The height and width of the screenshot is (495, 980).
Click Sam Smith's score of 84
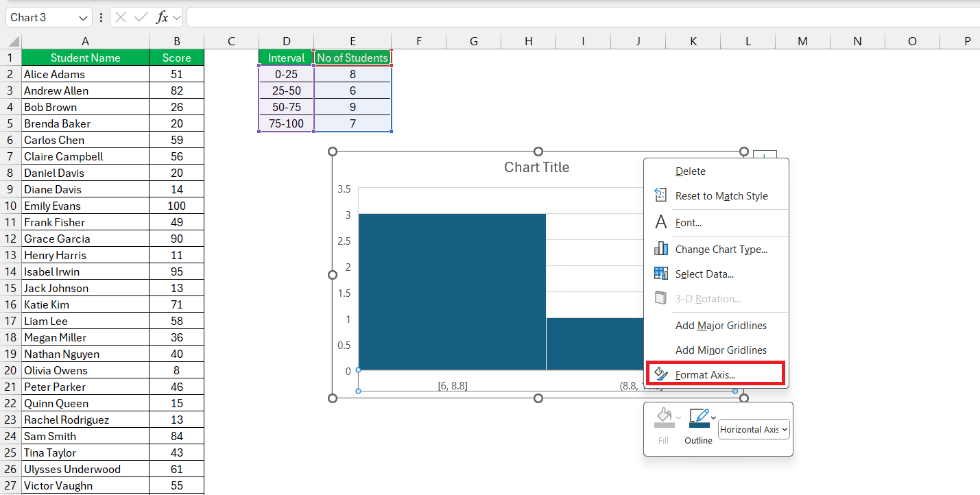(x=176, y=436)
